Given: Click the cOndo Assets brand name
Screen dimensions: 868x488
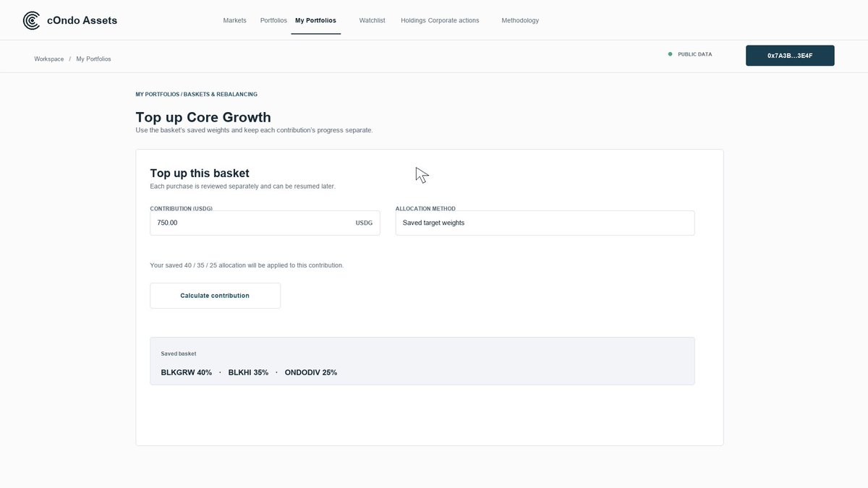Looking at the screenshot, I should tap(82, 20).
